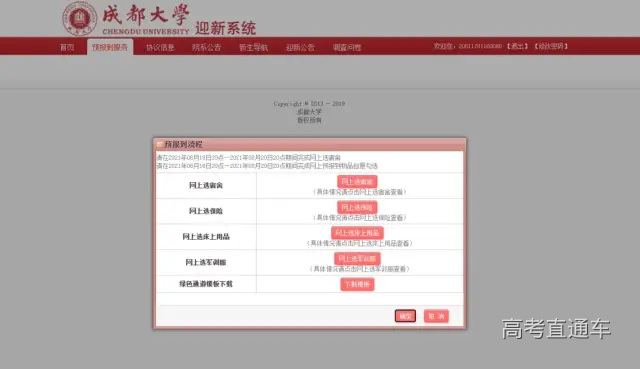Screen dimensions: 640x369
Task: Open the 首页 menu item
Action: tap(67, 47)
